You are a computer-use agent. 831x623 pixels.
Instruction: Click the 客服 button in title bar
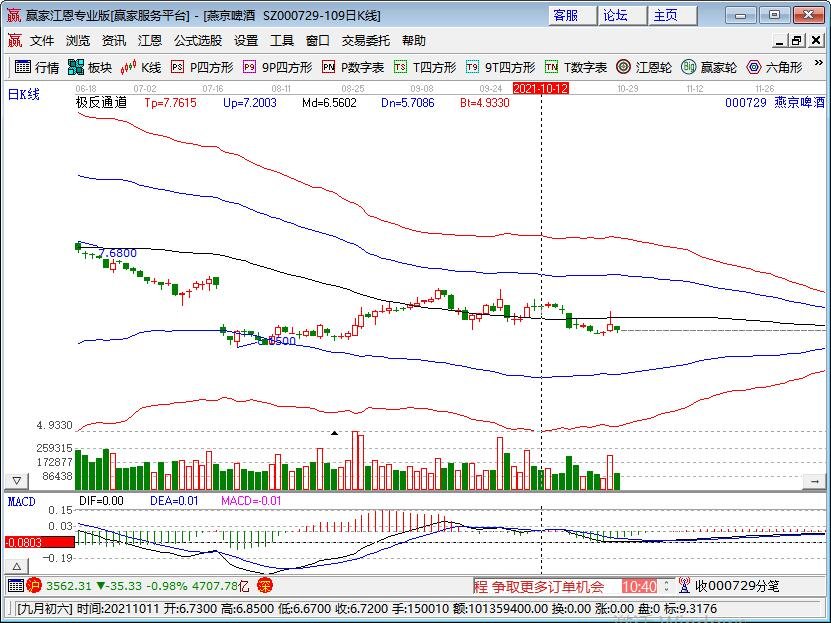coord(566,15)
